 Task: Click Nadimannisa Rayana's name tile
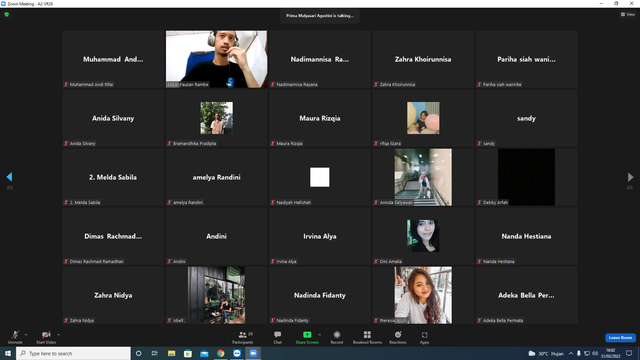tap(320, 59)
